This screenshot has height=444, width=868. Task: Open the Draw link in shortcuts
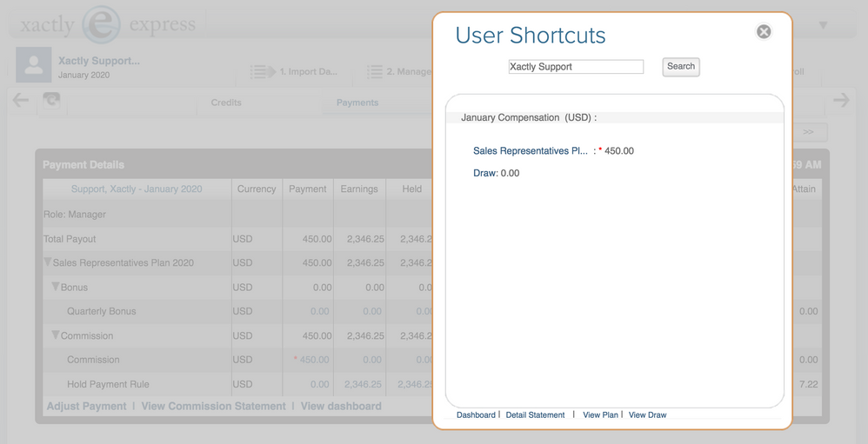tap(485, 173)
